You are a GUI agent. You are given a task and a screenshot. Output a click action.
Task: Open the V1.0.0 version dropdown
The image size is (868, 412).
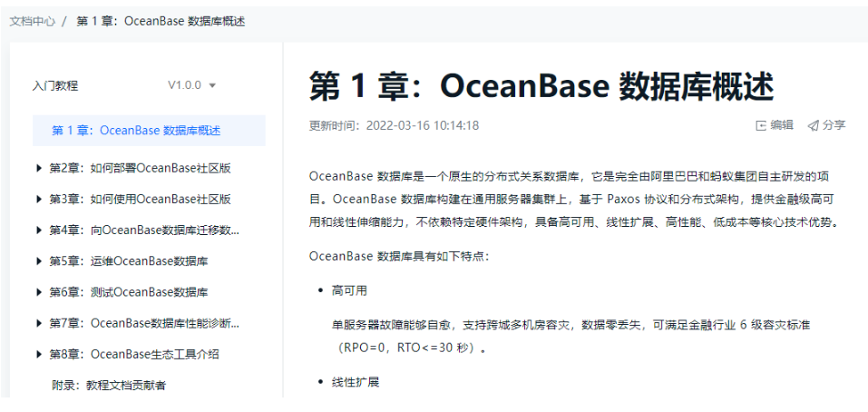tap(192, 85)
